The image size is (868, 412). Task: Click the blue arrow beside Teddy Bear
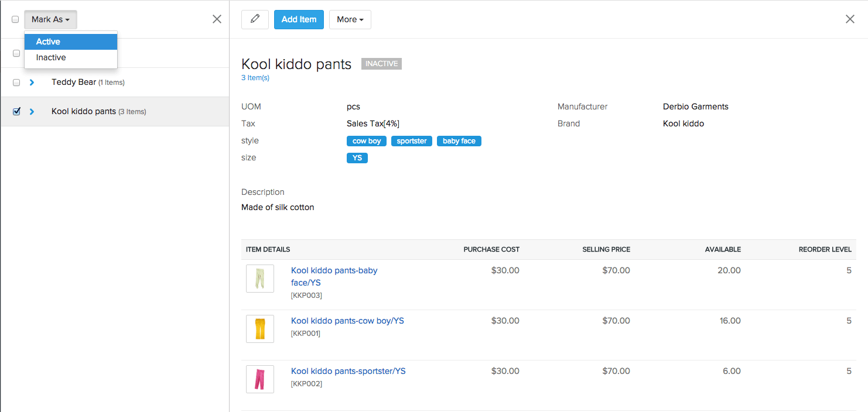pos(32,82)
